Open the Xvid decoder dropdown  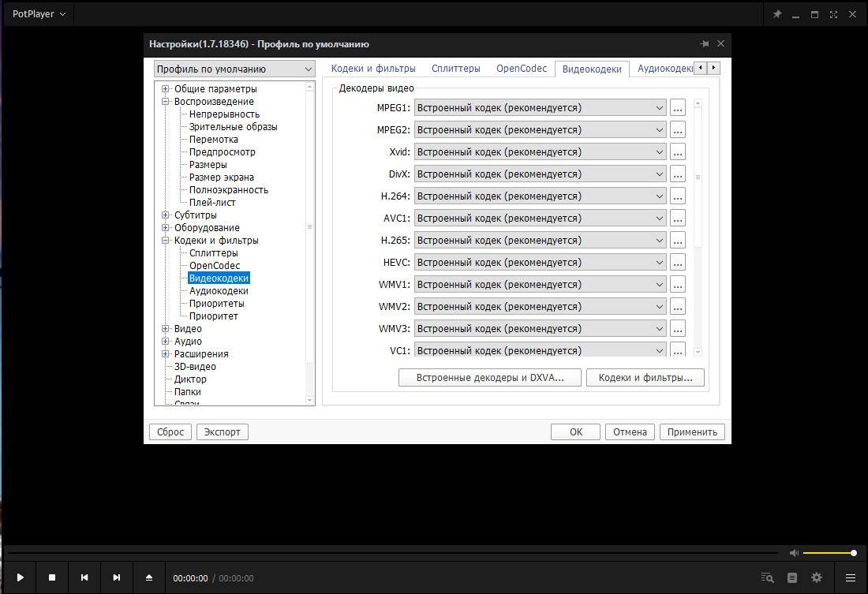(x=541, y=152)
